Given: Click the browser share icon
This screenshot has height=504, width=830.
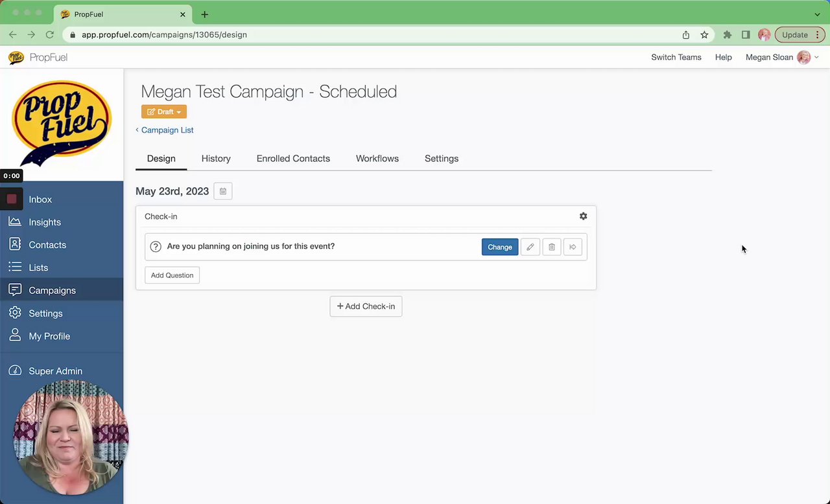Looking at the screenshot, I should click(685, 35).
